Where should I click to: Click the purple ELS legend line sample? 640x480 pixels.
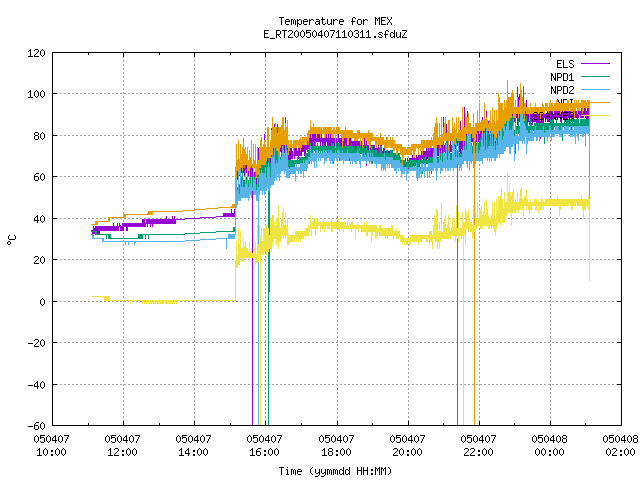(x=595, y=64)
